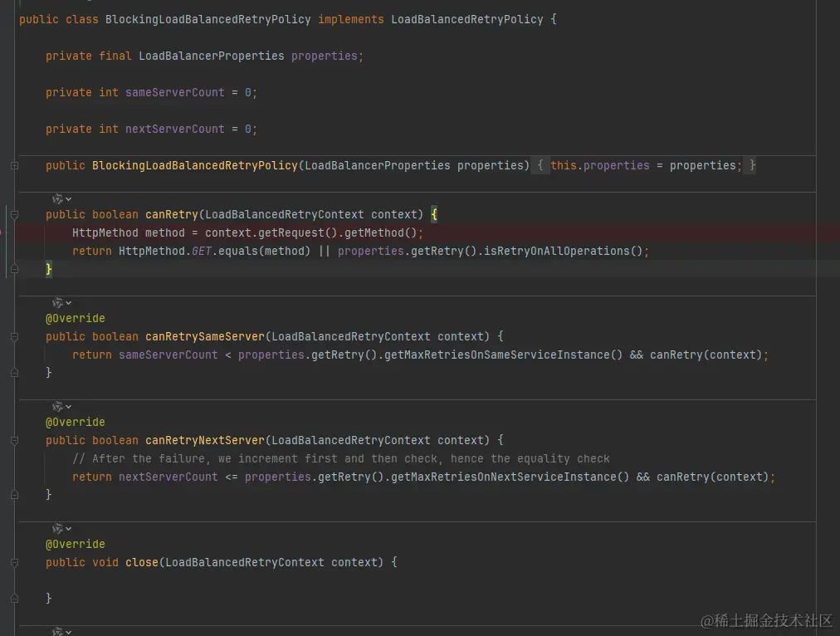Click the highlighted opening brace of canRetry
The height and width of the screenshot is (636, 840).
pos(434,214)
